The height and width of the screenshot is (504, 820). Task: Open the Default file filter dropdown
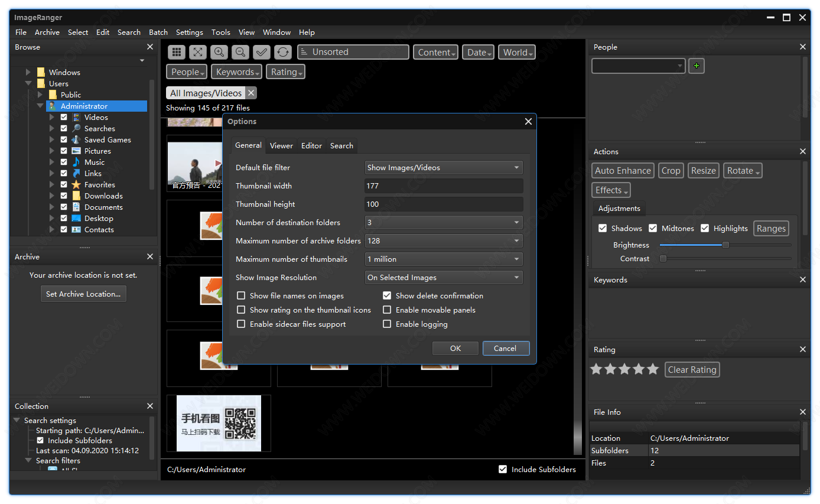click(444, 168)
